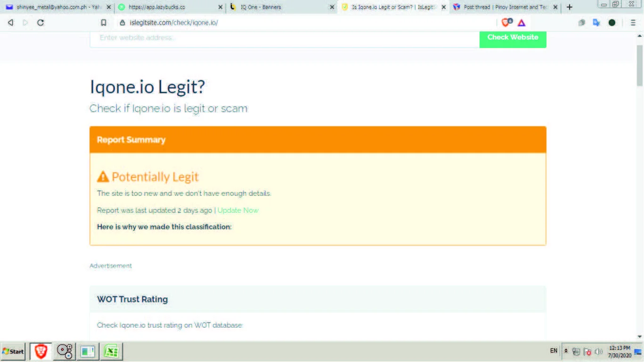Click 'Here is why we made this classification' text
Screen dimensions: 644x362
[x=164, y=227]
